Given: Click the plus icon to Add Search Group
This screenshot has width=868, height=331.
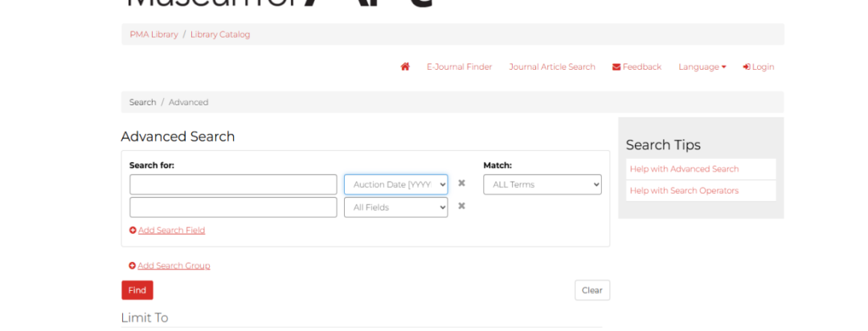Looking at the screenshot, I should pyautogui.click(x=133, y=266).
